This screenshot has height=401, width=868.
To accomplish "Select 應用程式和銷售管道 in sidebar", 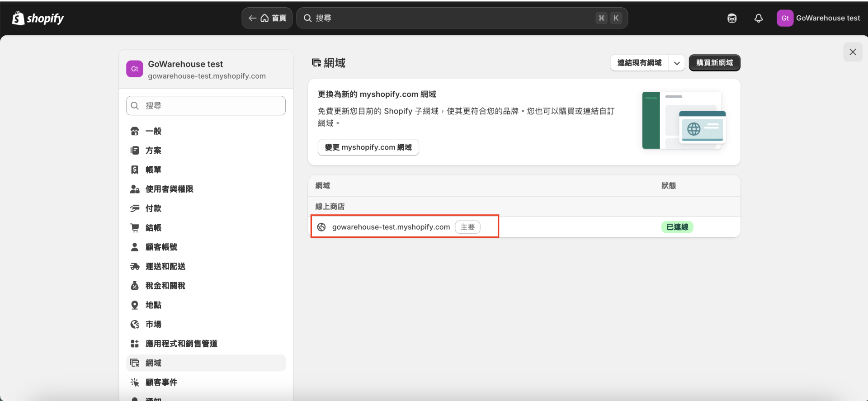I will tap(181, 344).
